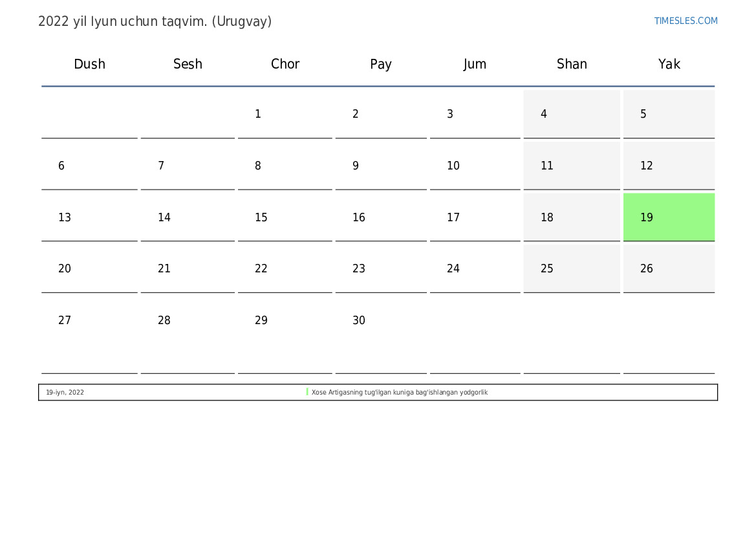Click date 10 in the calendar
The image size is (756, 535).
[x=453, y=166]
